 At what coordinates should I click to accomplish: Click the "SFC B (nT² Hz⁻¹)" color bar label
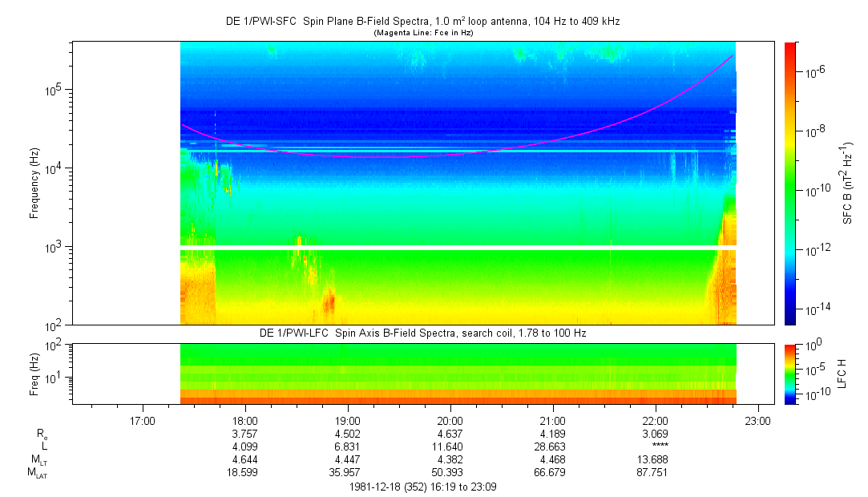[x=847, y=183]
